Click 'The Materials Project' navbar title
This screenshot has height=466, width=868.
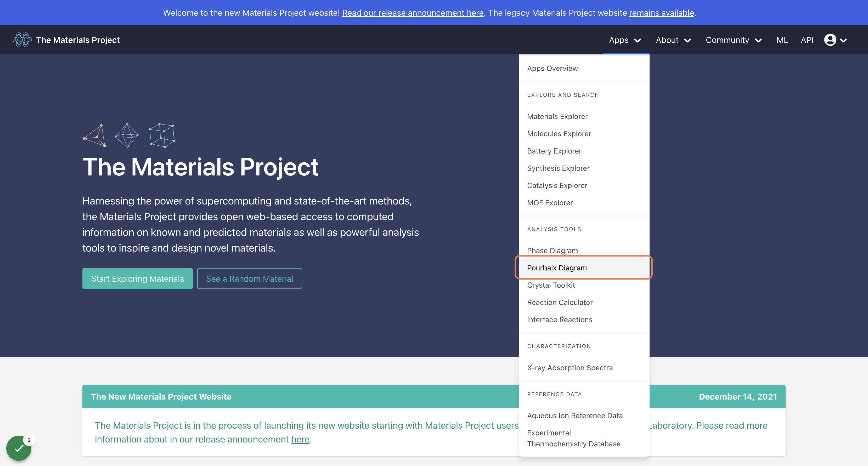click(78, 40)
